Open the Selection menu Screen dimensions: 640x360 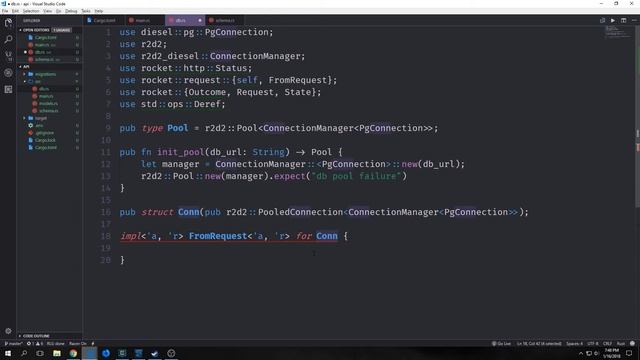tap(31, 11)
